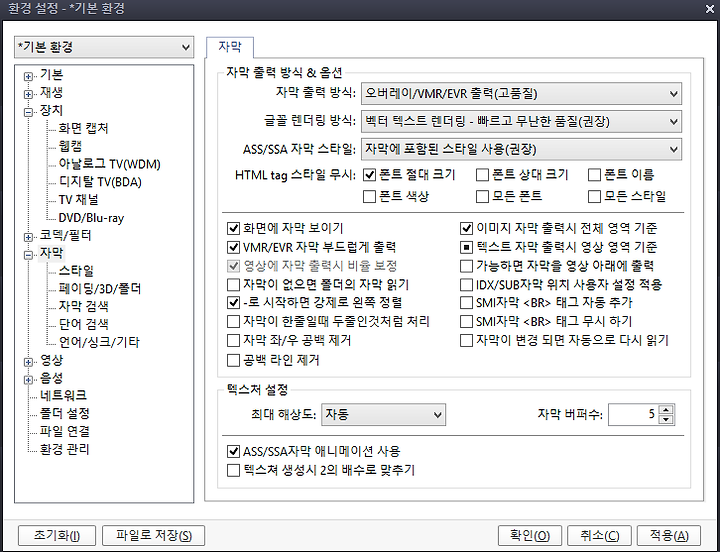Enable 자막이 변경 되면 자동으로 다시 읽기
Screen dimensions: 720x552
[467, 341]
